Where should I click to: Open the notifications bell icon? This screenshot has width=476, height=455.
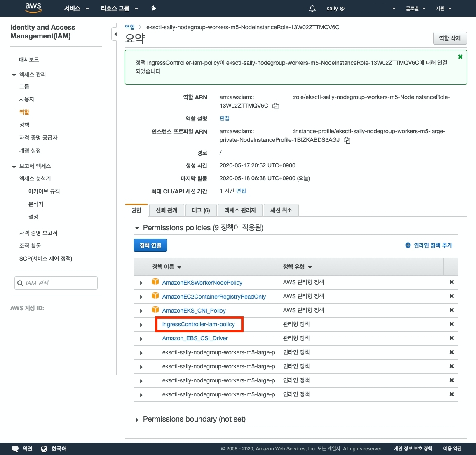(312, 9)
